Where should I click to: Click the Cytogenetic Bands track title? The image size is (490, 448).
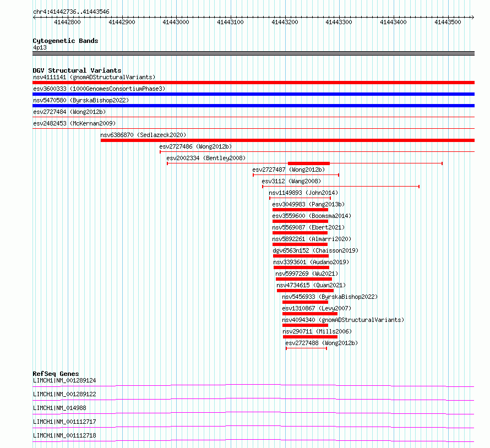66,41
